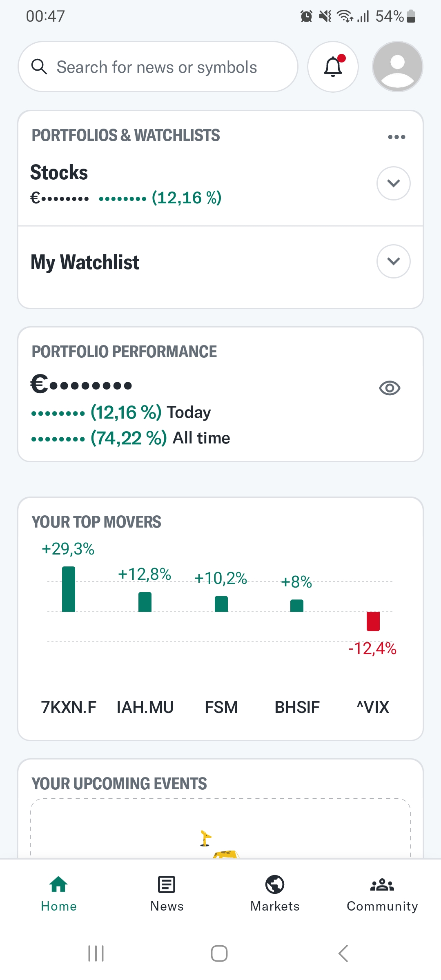Open the BHSIF ticker label
This screenshot has height=980, width=441.
[x=297, y=707]
